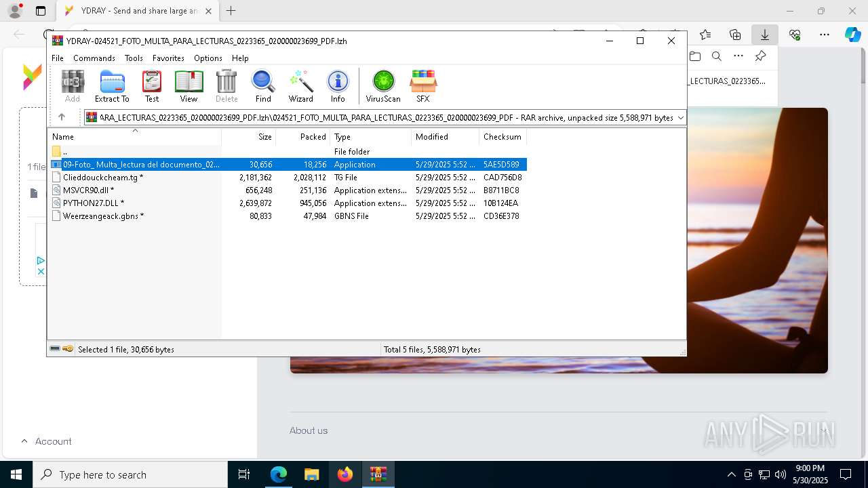Viewport: 868px width, 488px height.
Task: Click the SFX toolbar icon
Action: point(422,86)
